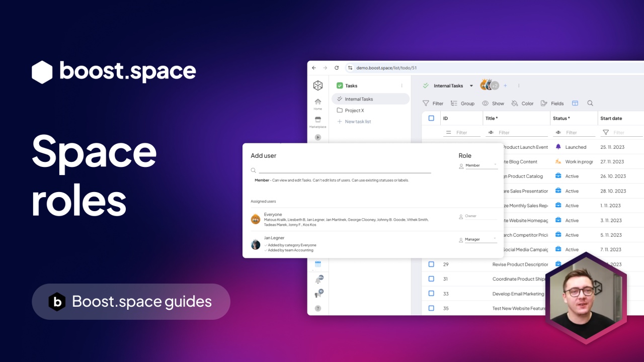Click the 25. 11. 2023 start date cell
644x362 pixels.
click(613, 147)
